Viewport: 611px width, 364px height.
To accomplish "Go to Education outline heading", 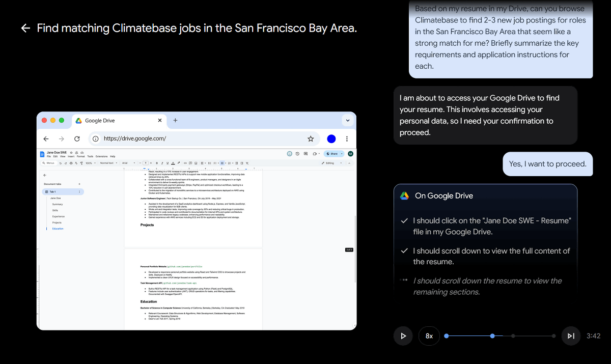I will click(58, 229).
